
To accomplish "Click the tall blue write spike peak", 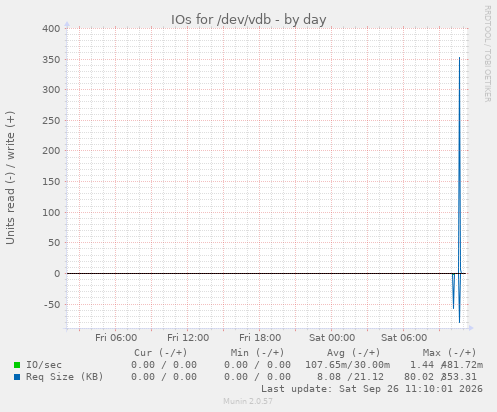I will tap(459, 59).
